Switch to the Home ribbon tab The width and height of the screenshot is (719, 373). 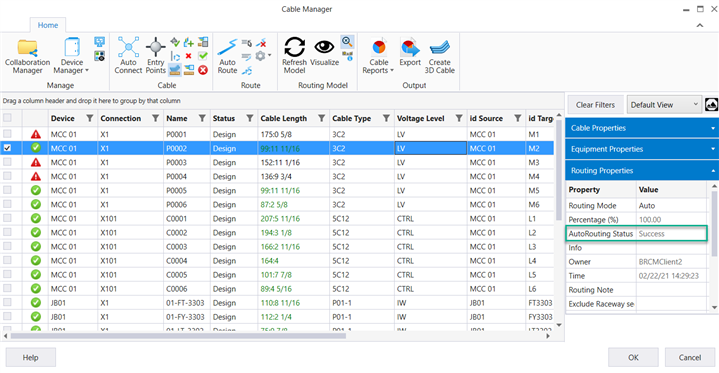[48, 25]
